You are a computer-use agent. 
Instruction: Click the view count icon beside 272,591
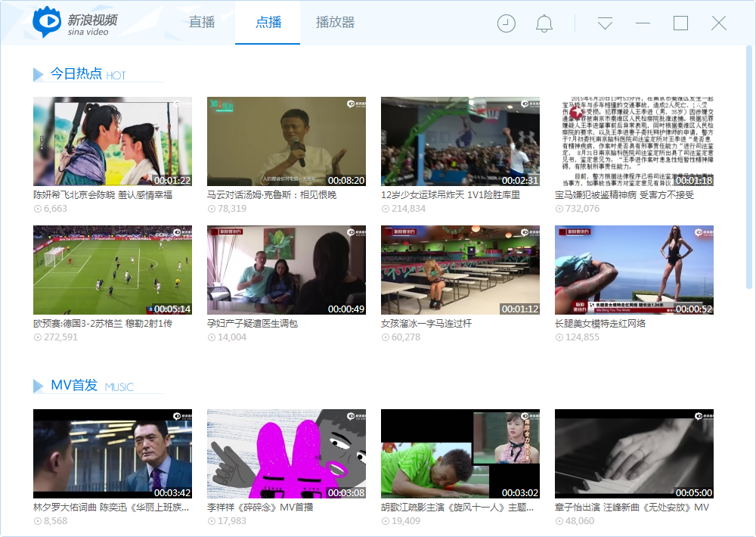(37, 337)
